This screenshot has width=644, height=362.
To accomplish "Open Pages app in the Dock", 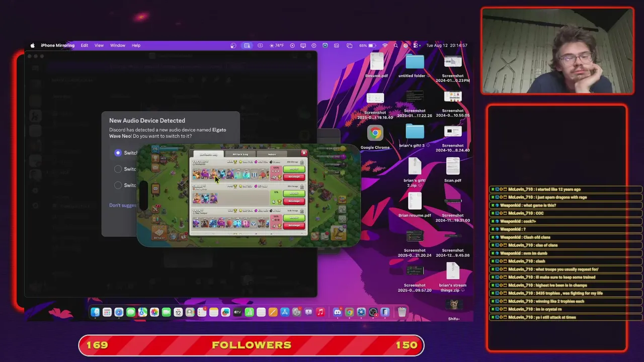I will (x=273, y=312).
